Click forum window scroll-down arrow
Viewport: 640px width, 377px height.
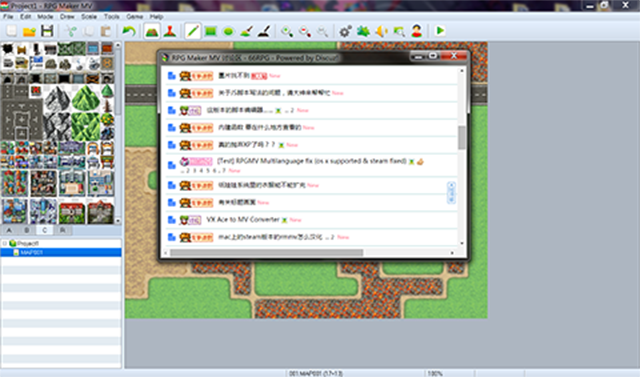[462, 243]
